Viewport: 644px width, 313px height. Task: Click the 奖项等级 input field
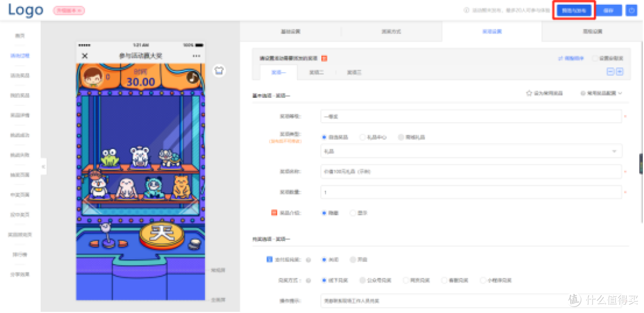471,116
